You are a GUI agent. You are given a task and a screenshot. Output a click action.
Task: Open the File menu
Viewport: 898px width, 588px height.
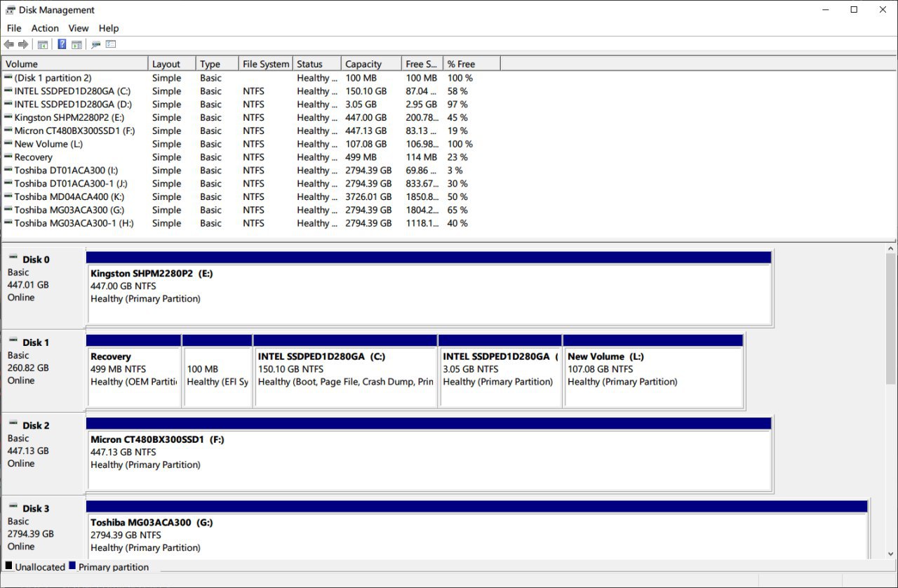coord(14,28)
